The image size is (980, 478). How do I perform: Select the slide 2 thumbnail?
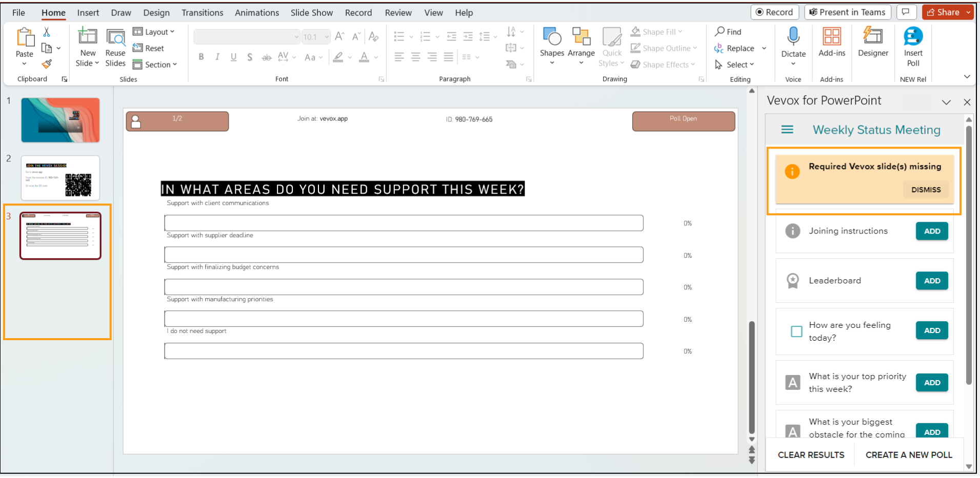(60, 177)
